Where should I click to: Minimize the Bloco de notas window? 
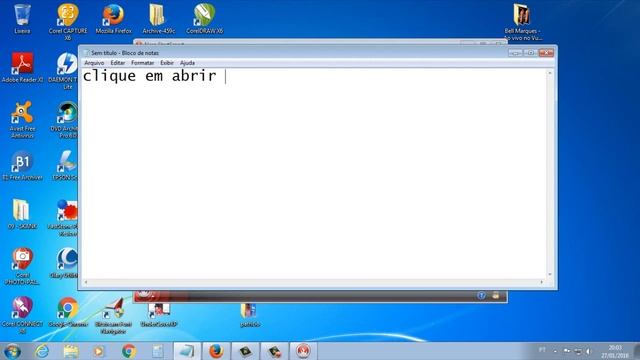pos(515,53)
